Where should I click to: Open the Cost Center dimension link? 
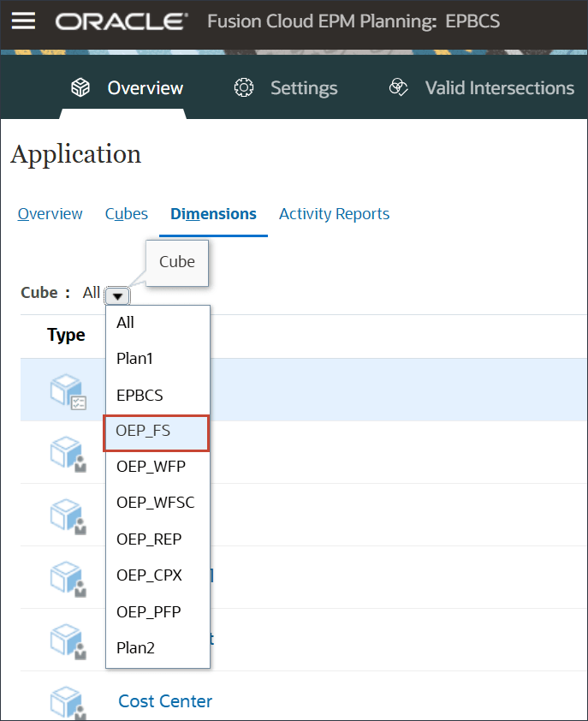(165, 701)
